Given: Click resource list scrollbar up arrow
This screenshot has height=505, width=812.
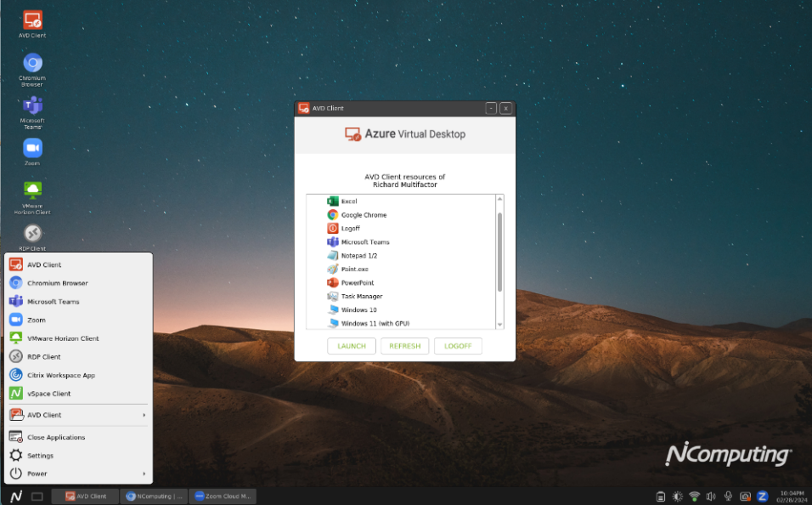Looking at the screenshot, I should 499,199.
